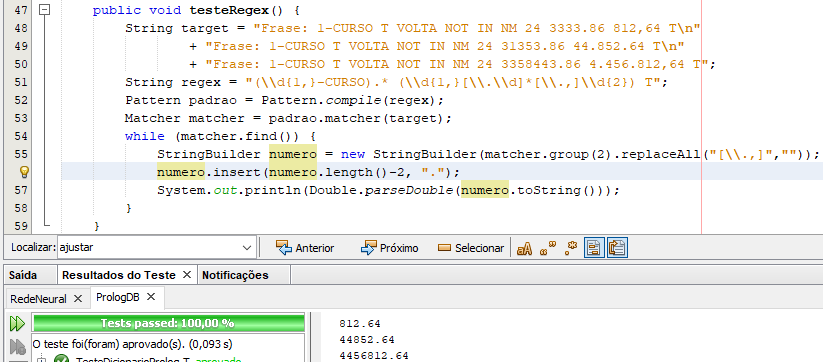Click inside the Localizar search field

149,248
